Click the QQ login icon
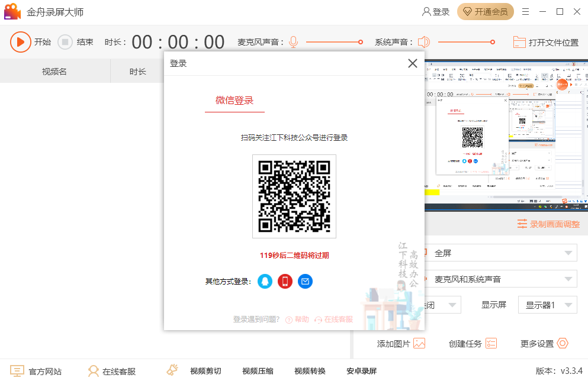This screenshot has width=588, height=381. click(x=265, y=282)
